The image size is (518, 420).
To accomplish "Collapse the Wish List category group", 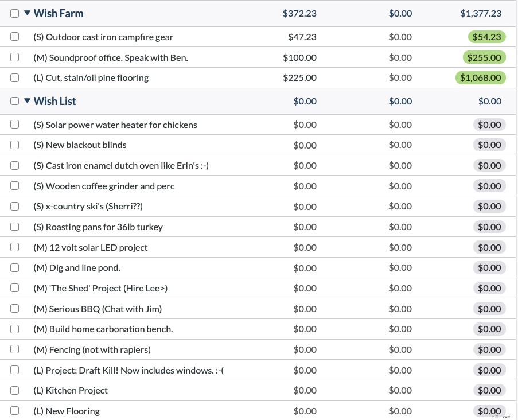I will [x=27, y=100].
